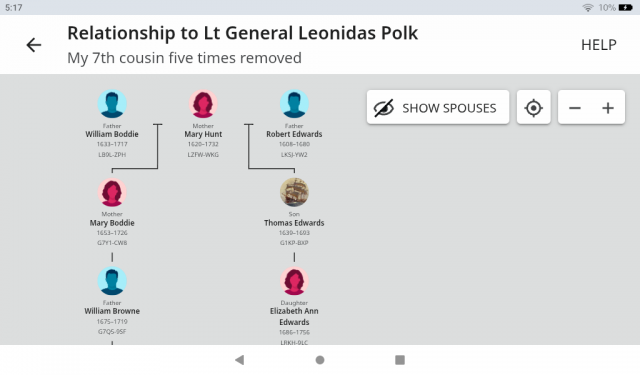Select Mary Hunt's portrait icon
The height and width of the screenshot is (375, 640).
pos(203,104)
